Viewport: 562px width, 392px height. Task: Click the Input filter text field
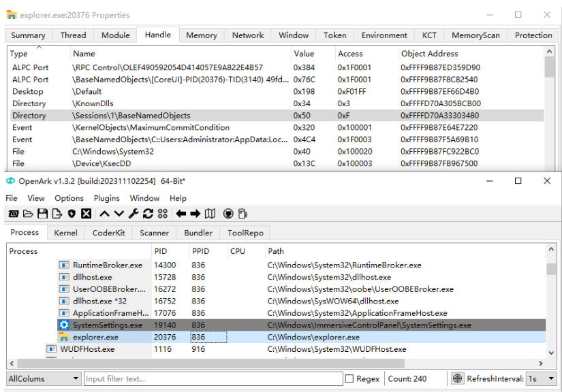pos(213,379)
